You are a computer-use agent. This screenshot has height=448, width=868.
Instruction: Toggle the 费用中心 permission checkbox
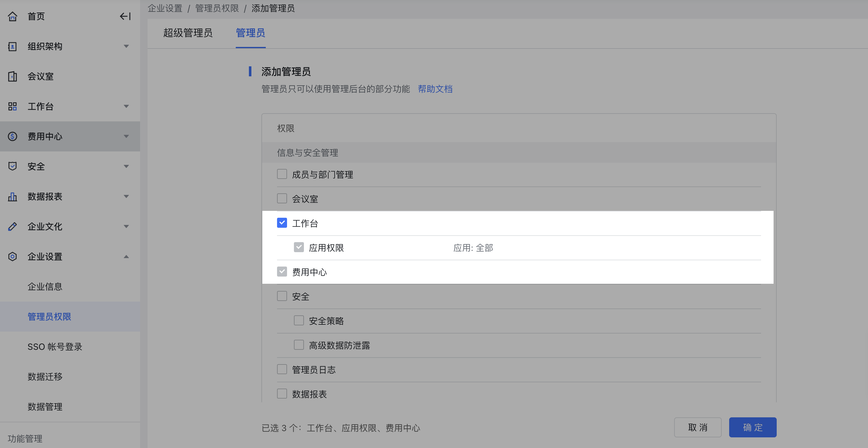(x=282, y=272)
